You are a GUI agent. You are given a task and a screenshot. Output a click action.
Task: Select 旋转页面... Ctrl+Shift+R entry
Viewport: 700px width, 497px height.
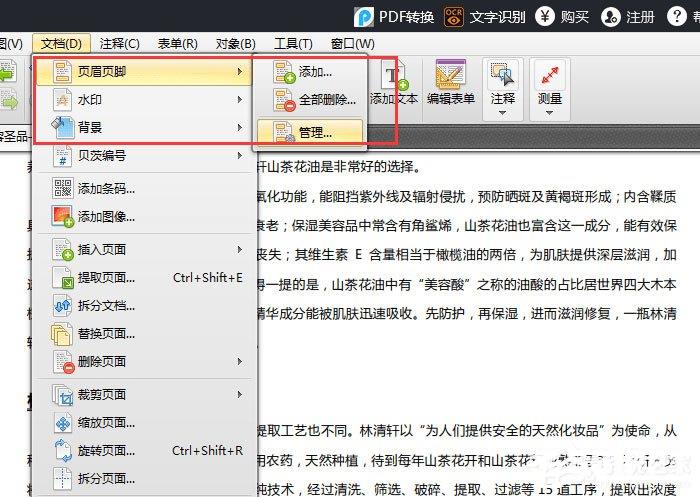pos(144,450)
